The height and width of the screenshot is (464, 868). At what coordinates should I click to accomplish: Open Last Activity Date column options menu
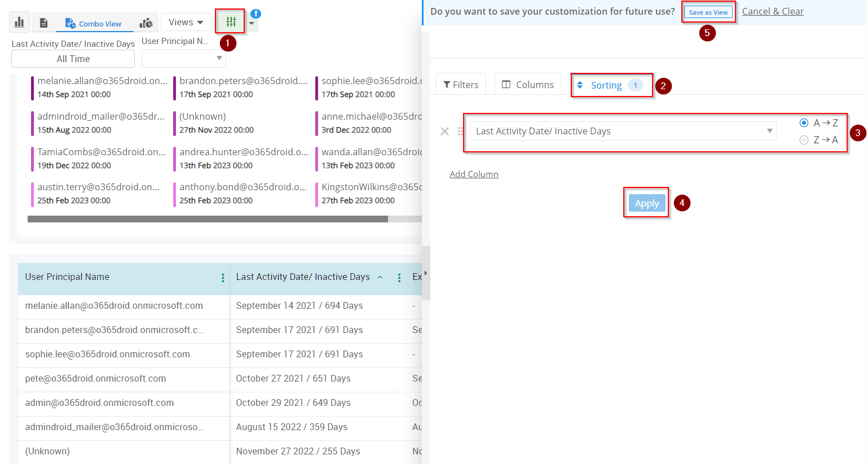pyautogui.click(x=399, y=278)
